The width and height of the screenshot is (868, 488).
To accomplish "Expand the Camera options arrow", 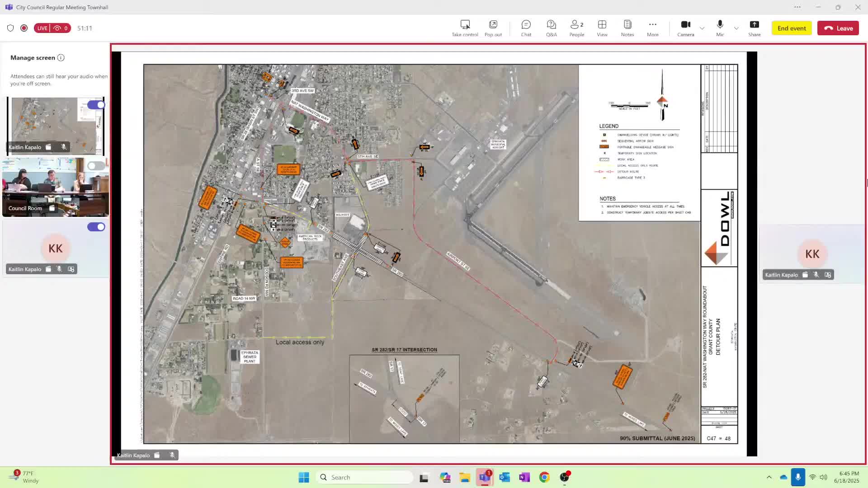I will coord(702,28).
